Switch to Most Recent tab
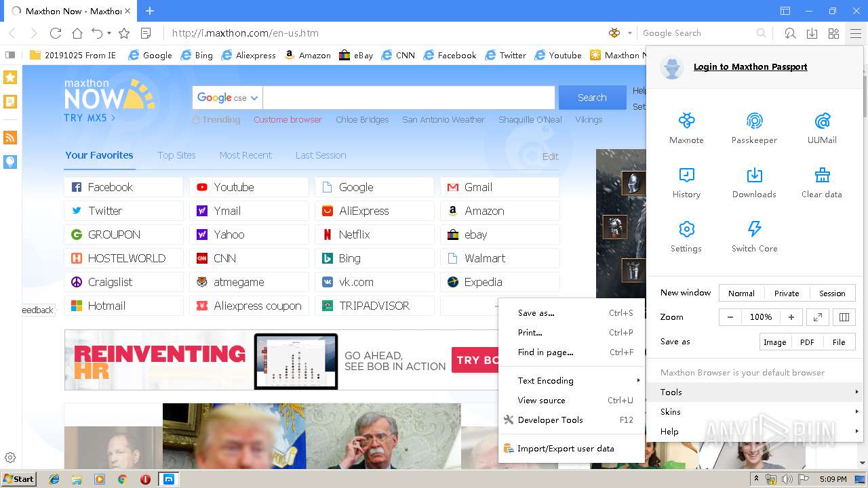This screenshot has width=868, height=488. tap(245, 155)
